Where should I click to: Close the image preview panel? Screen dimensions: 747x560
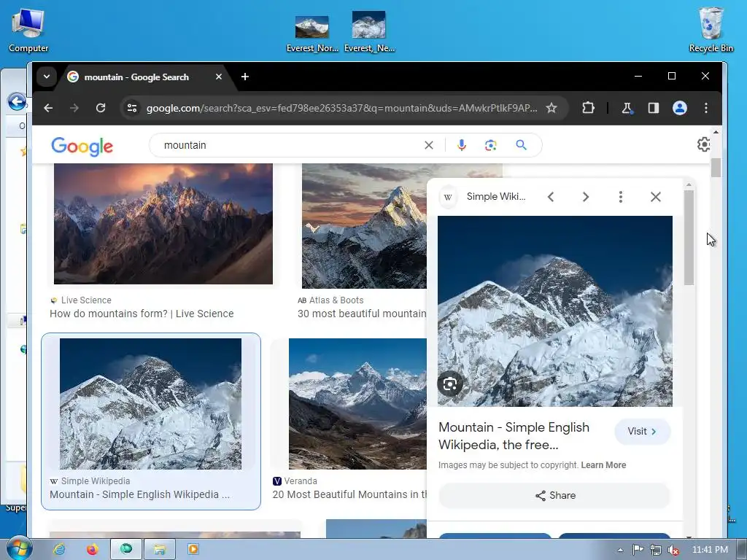656,197
